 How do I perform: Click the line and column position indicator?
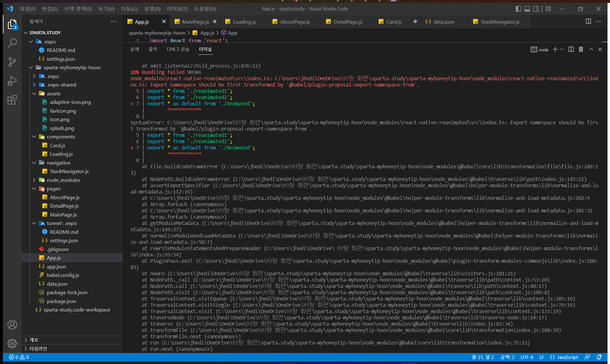click(x=483, y=357)
